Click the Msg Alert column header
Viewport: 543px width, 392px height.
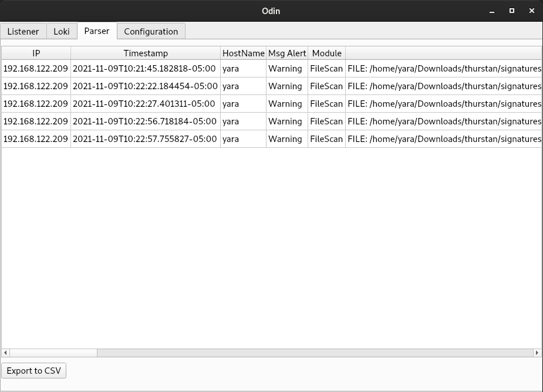[x=287, y=53]
